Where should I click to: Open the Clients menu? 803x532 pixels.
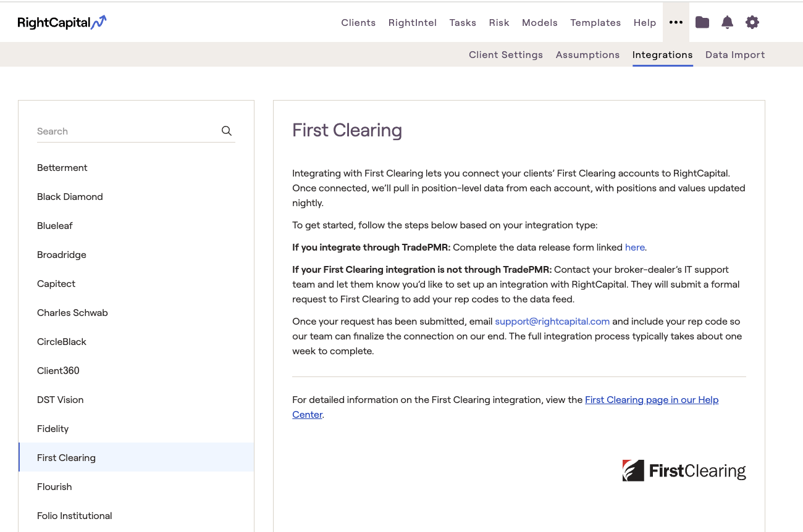point(358,23)
